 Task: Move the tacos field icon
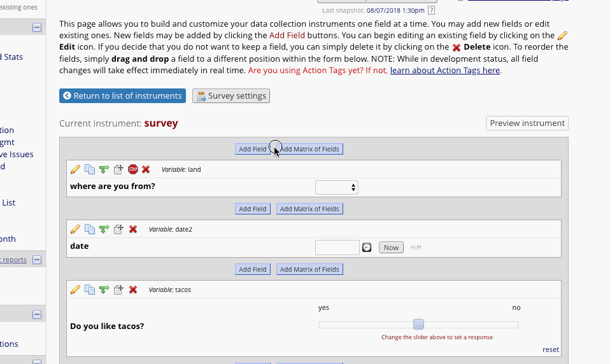click(118, 290)
